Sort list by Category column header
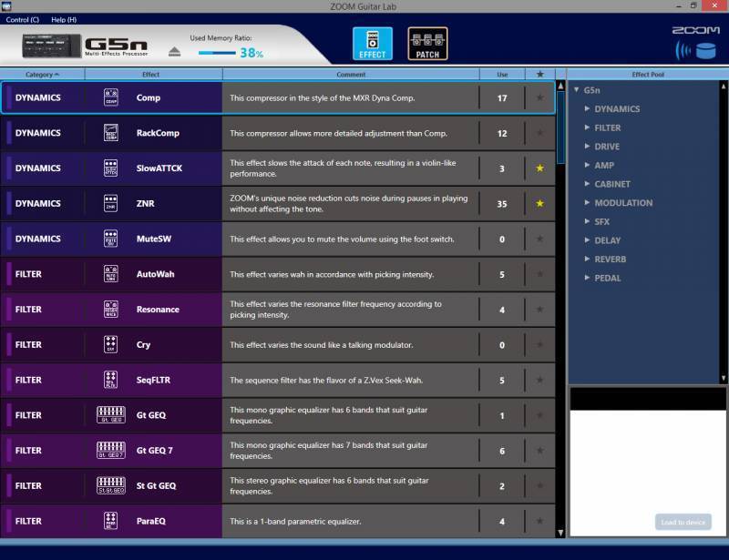The width and height of the screenshot is (729, 560). 42,75
